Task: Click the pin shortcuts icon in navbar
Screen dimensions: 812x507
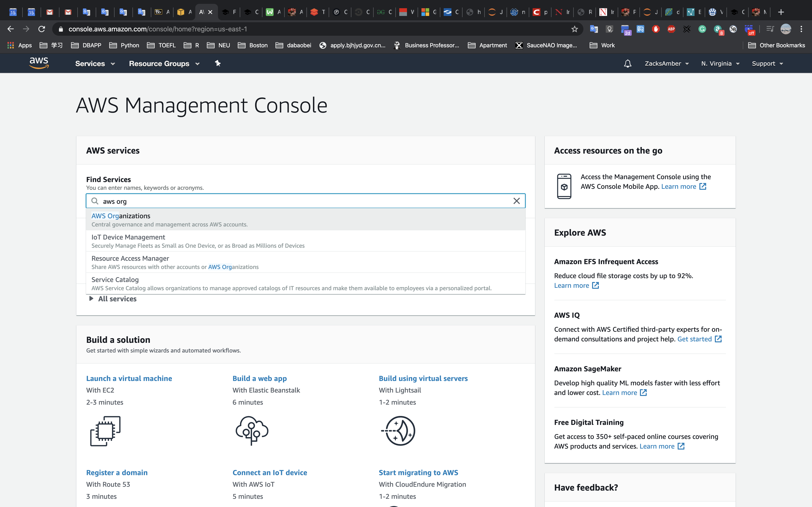Action: click(218, 63)
